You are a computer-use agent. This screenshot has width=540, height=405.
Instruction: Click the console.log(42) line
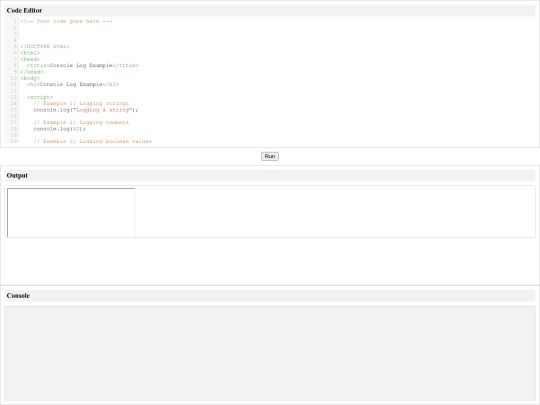[x=59, y=129]
